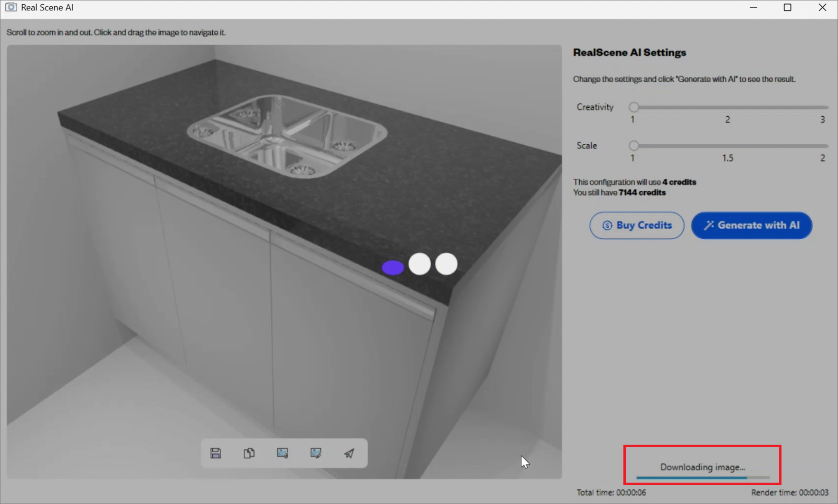Click the 'RealScene AI Settings' heading
838x504 pixels.
[630, 53]
